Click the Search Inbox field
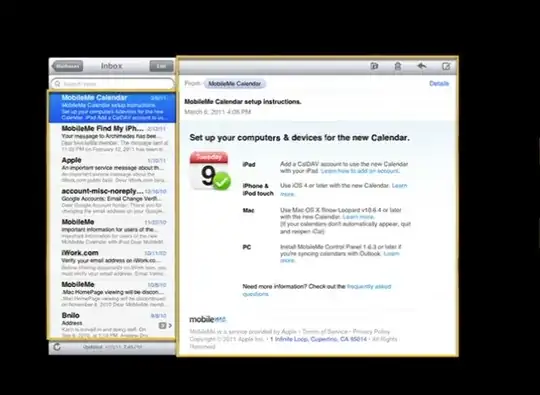 [x=113, y=84]
